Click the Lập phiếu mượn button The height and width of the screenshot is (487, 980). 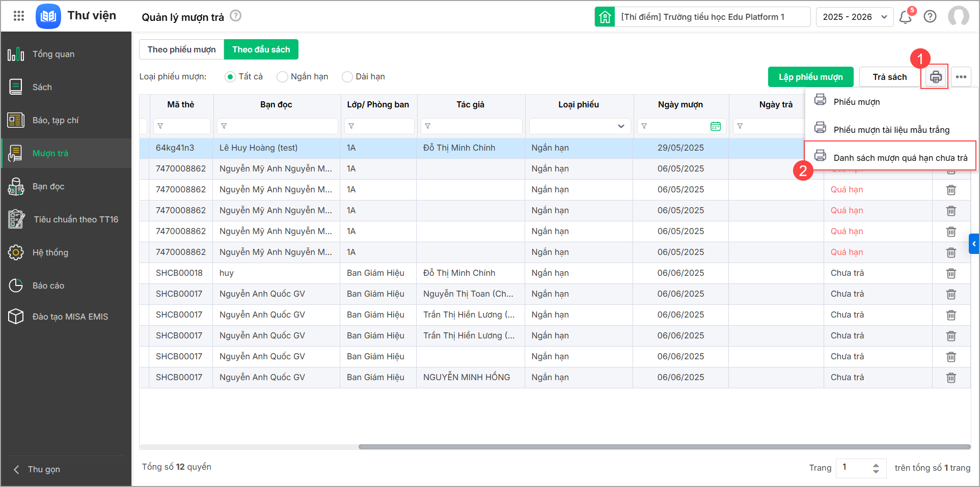point(810,77)
